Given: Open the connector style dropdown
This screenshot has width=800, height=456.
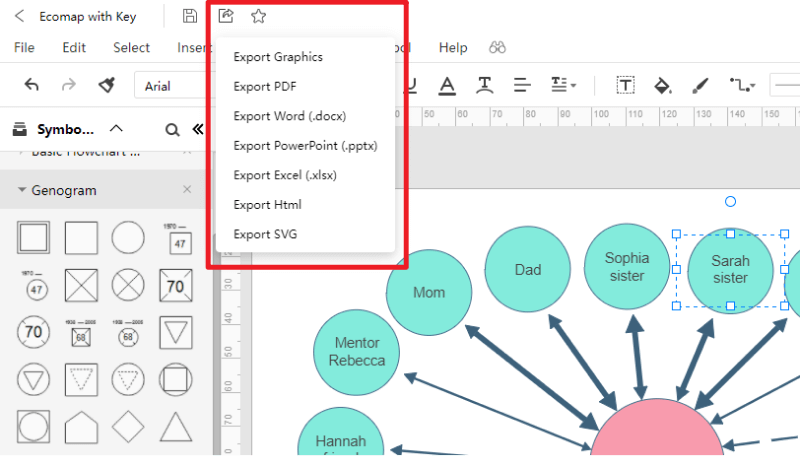Looking at the screenshot, I should point(742,85).
